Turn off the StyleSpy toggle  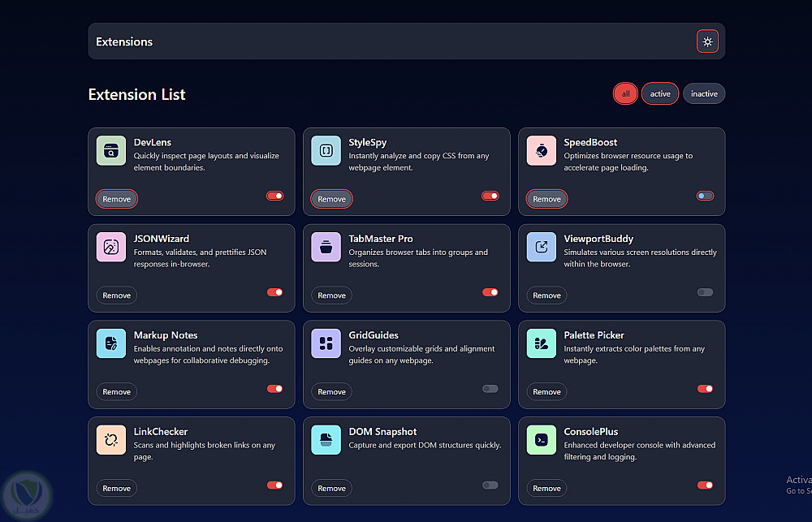490,196
